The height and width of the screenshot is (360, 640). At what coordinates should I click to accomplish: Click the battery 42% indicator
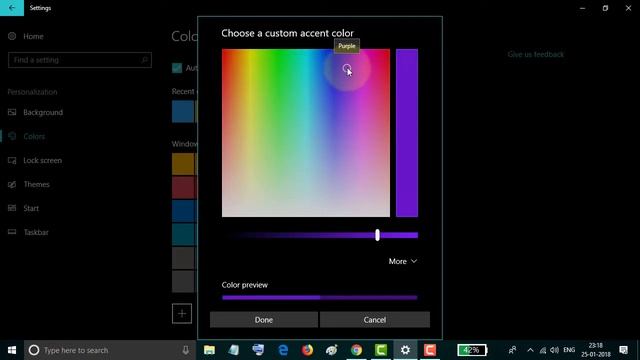pos(472,350)
